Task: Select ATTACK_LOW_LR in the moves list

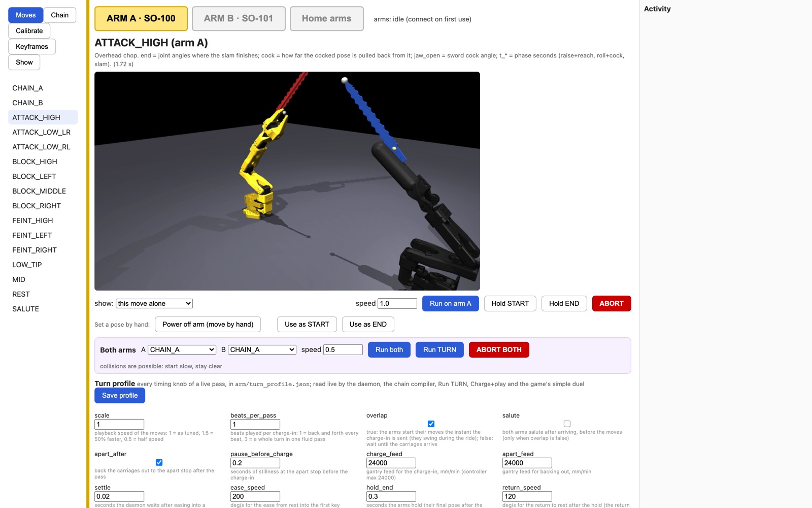Action: click(x=43, y=132)
